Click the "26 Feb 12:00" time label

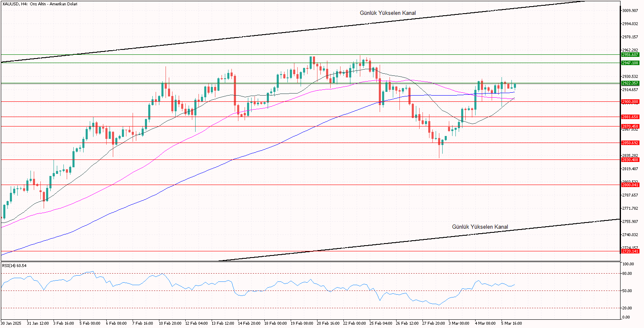click(406, 323)
